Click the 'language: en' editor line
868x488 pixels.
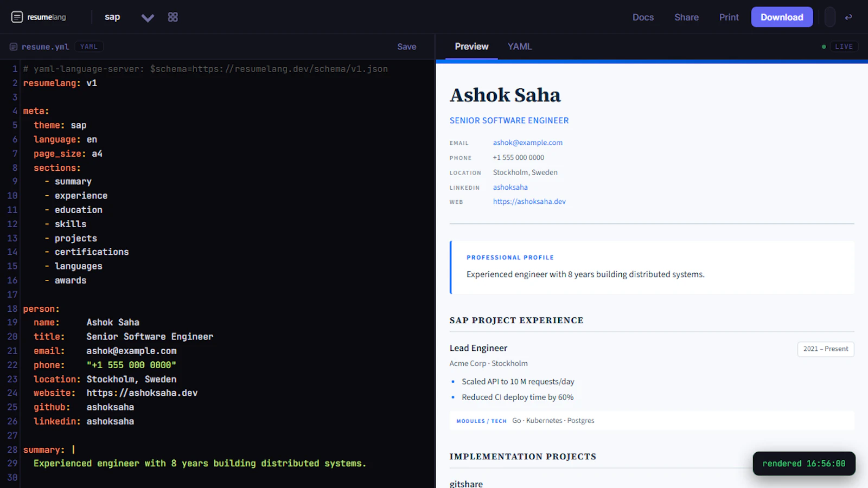tap(65, 139)
